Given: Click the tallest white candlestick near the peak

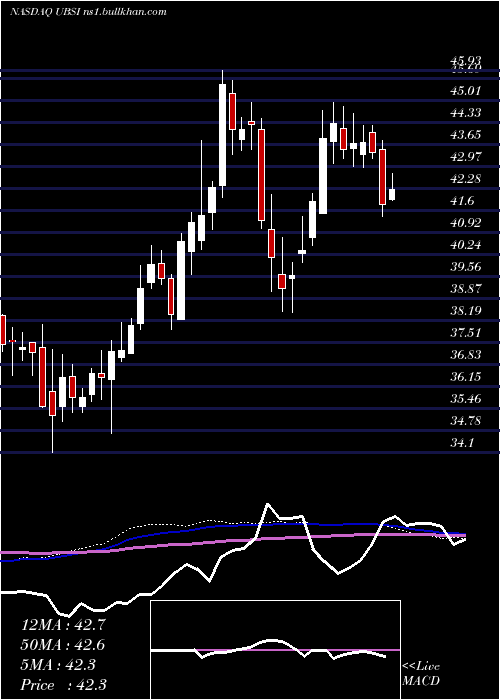Looking at the screenshot, I should click(222, 135).
